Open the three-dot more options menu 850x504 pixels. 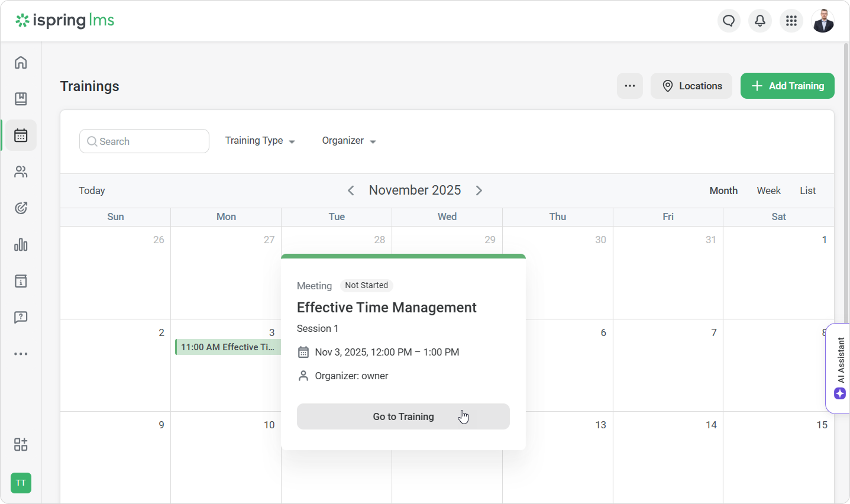click(x=630, y=86)
